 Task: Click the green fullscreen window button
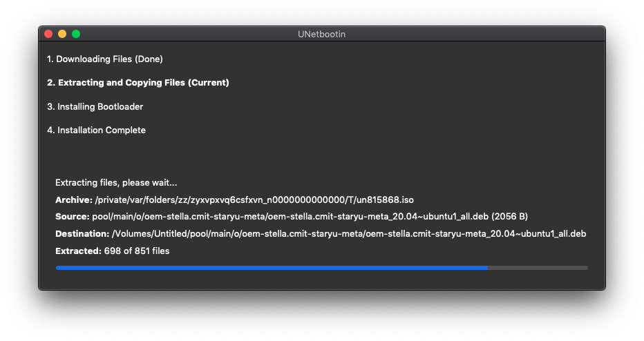coord(76,34)
